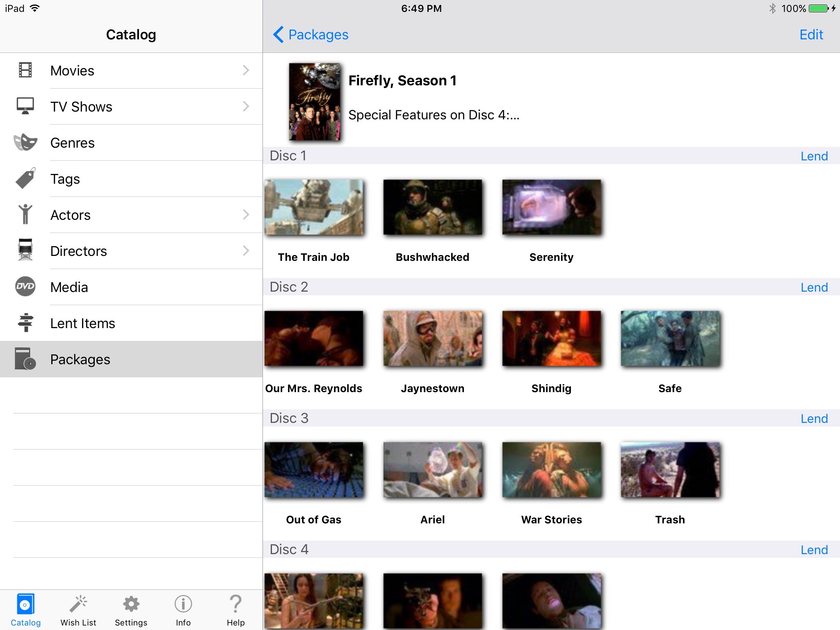Select the TV Shows monitor icon
The image size is (840, 630).
point(25,106)
